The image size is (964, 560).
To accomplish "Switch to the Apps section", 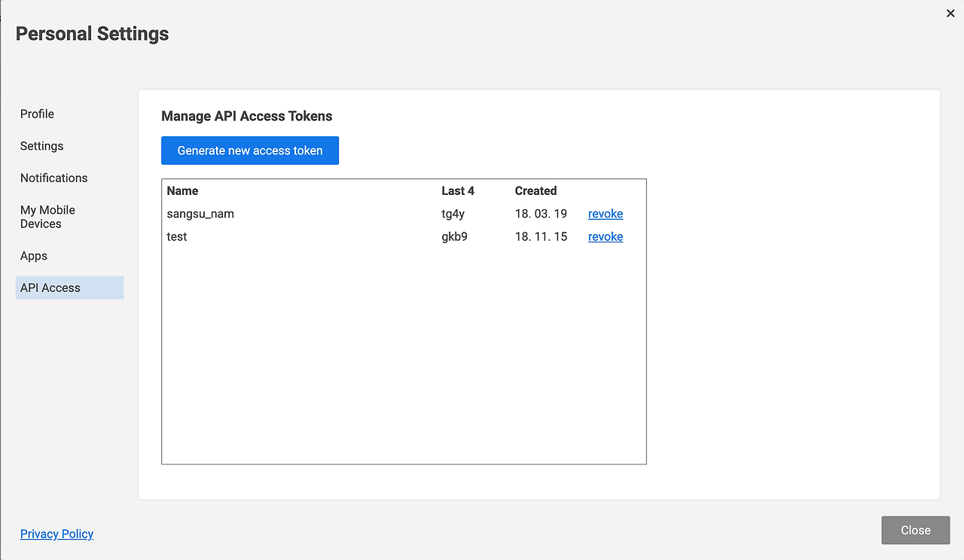I will click(34, 256).
